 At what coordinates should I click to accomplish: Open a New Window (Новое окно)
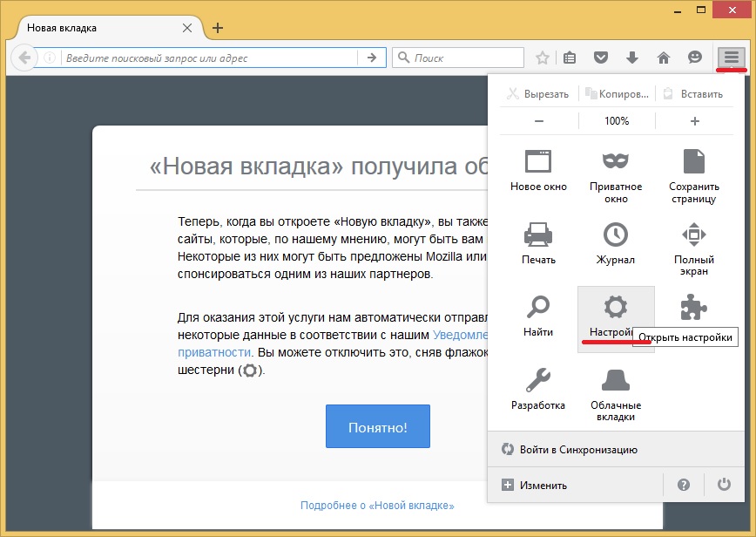point(538,171)
